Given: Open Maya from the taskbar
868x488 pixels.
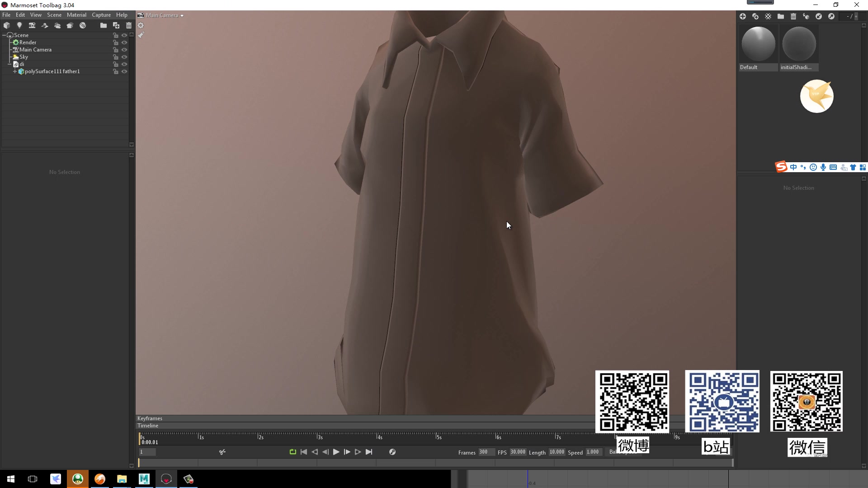Looking at the screenshot, I should click(144, 479).
